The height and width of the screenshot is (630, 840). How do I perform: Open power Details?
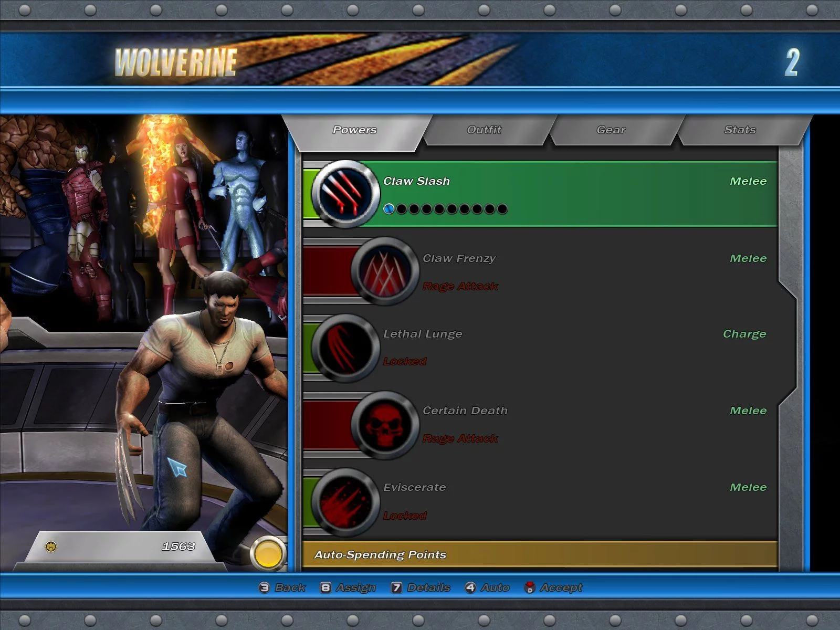click(422, 587)
